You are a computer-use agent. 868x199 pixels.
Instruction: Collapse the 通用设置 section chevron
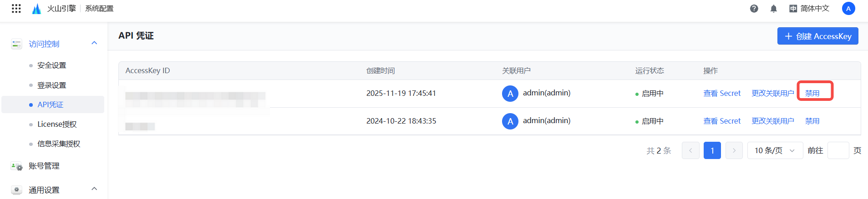[94, 189]
